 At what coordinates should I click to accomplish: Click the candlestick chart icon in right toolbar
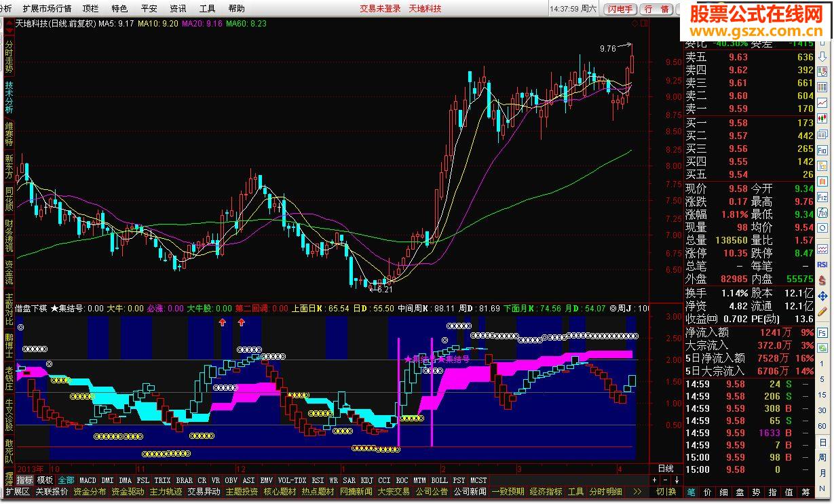click(x=822, y=118)
